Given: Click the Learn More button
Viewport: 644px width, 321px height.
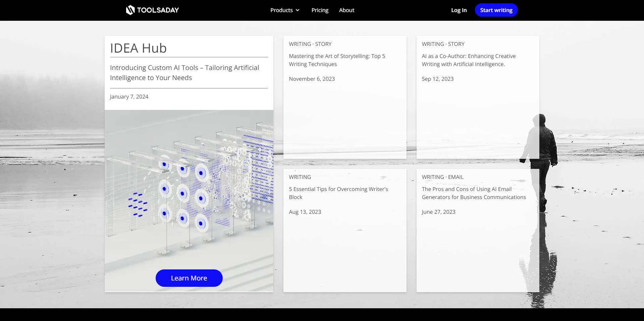Looking at the screenshot, I should coord(189,278).
